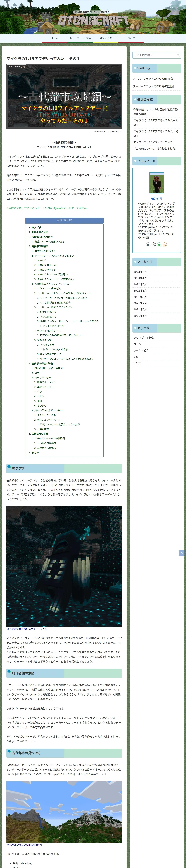Open the 装置・設備 menu item
186x868 pixels.
coord(106,38)
